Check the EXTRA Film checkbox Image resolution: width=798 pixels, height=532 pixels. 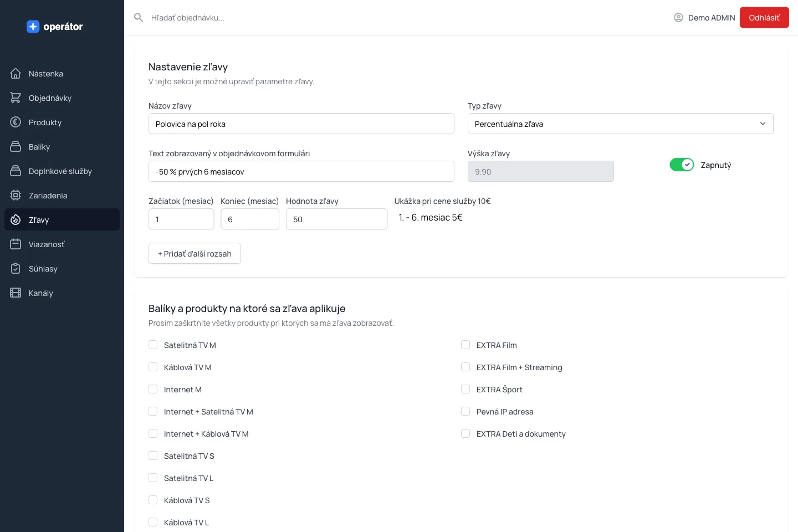[x=465, y=345]
